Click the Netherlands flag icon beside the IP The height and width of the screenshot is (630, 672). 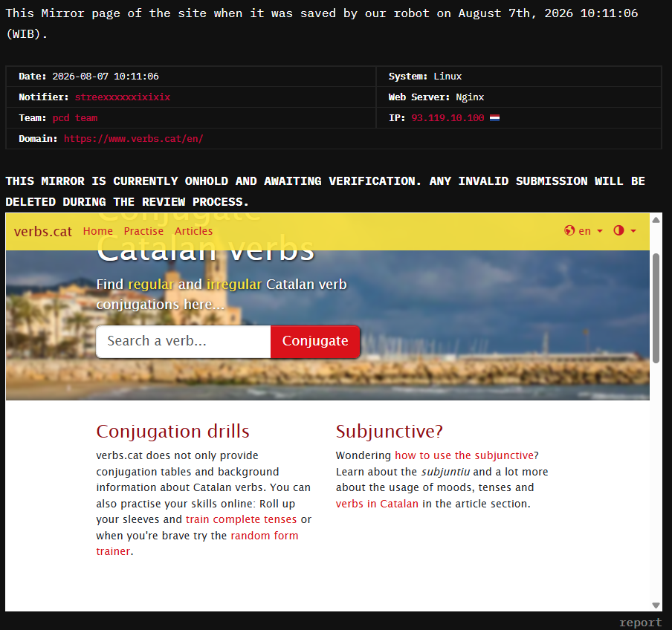tap(494, 118)
